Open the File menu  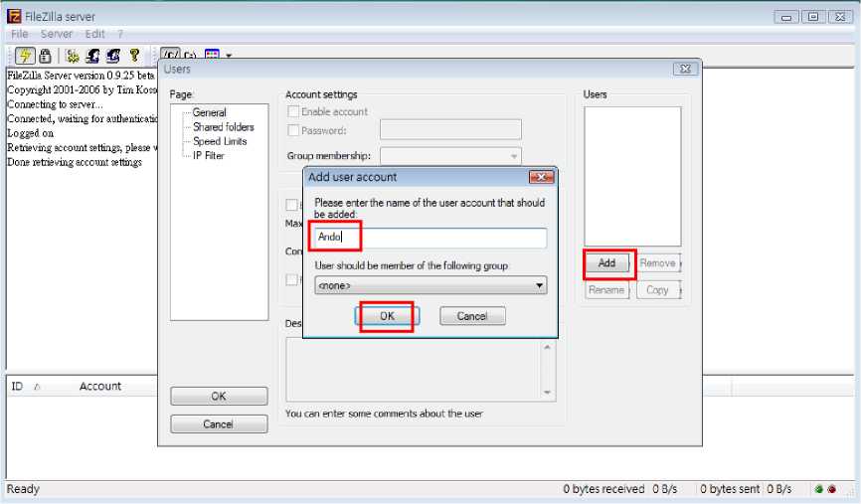click(x=20, y=34)
